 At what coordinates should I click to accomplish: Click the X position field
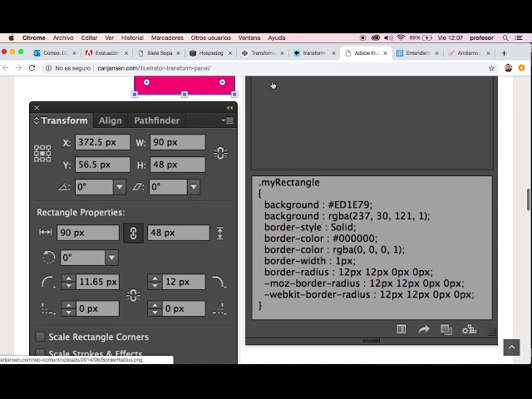(x=102, y=142)
